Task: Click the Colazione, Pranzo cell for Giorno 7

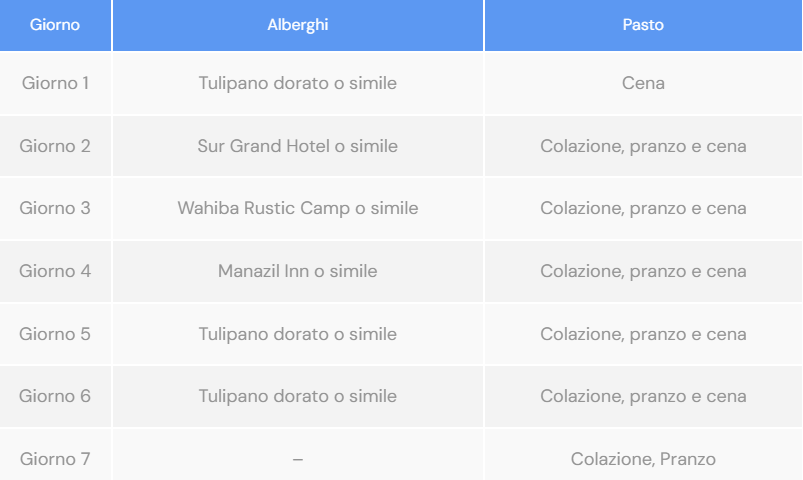Action: [x=643, y=458]
